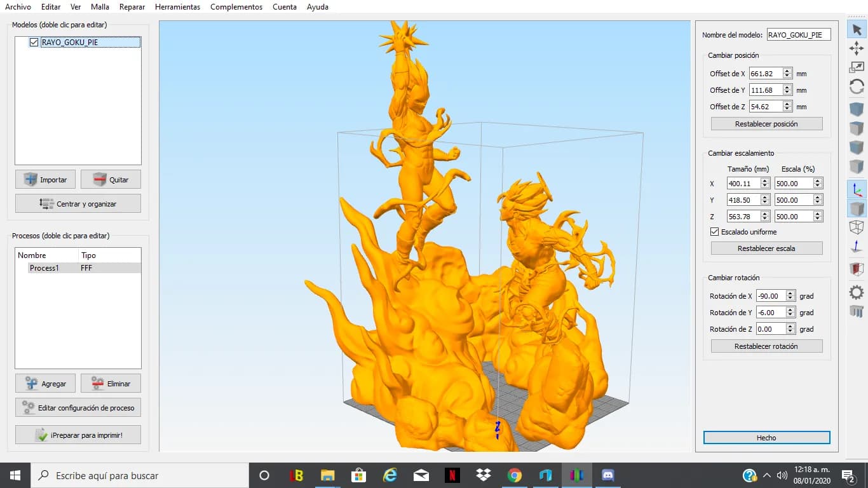The width and height of the screenshot is (868, 488).
Task: Increase Rotación de Z stepper arrow
Action: tap(790, 327)
